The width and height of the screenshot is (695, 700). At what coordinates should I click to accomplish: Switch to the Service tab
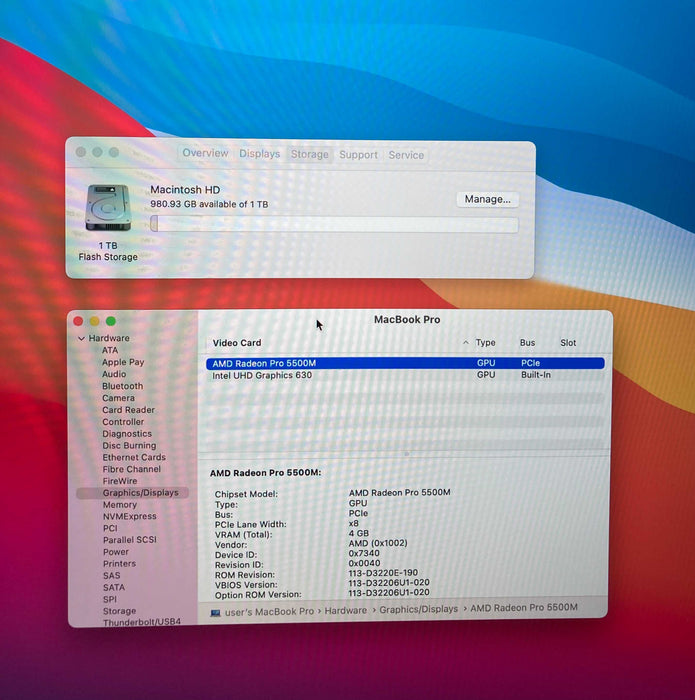click(406, 155)
